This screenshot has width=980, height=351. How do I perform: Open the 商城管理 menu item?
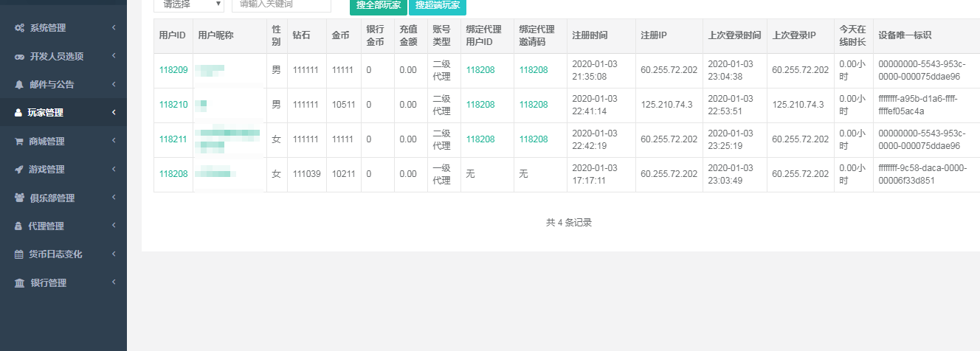(46, 142)
